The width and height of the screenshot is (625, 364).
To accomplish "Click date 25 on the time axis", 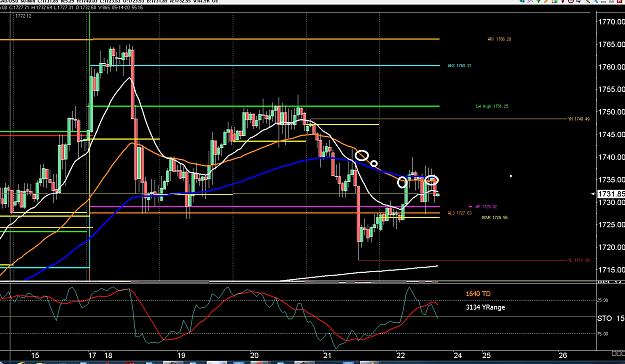I will pos(486,355).
